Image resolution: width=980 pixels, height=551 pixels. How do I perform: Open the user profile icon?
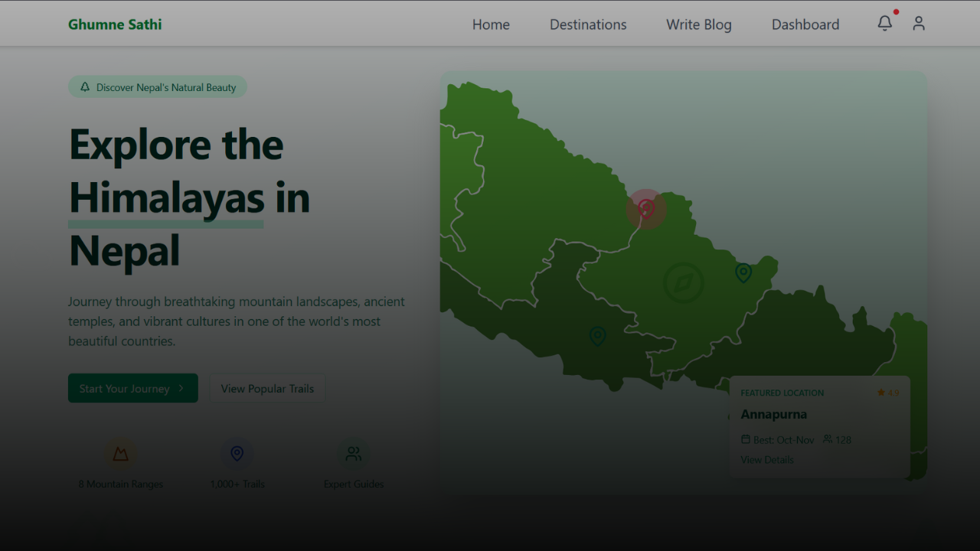click(919, 24)
